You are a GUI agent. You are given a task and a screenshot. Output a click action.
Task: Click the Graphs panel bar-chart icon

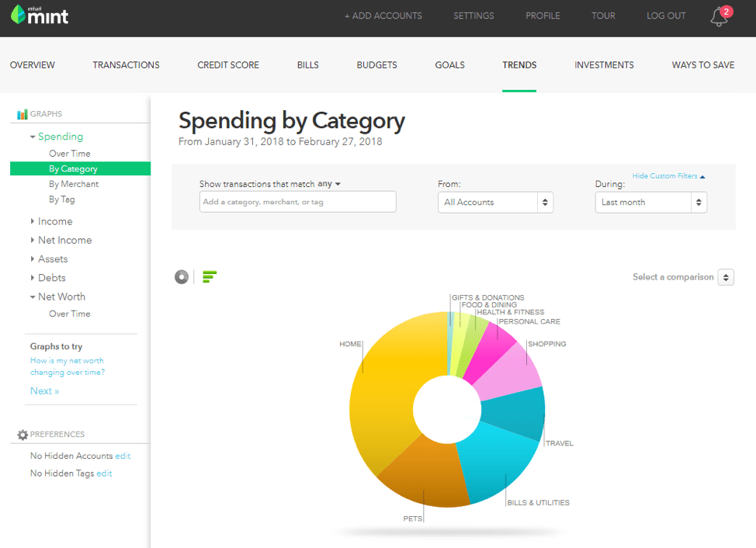tap(23, 113)
